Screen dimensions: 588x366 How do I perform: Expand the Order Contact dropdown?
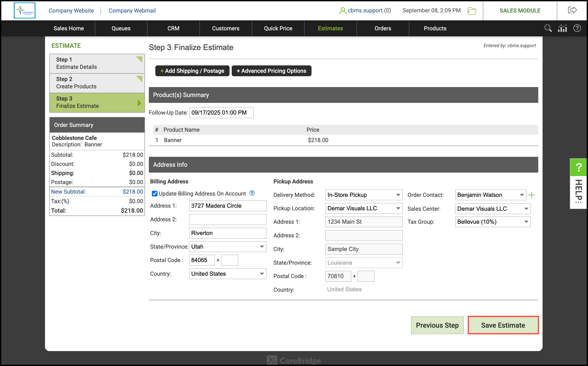490,195
